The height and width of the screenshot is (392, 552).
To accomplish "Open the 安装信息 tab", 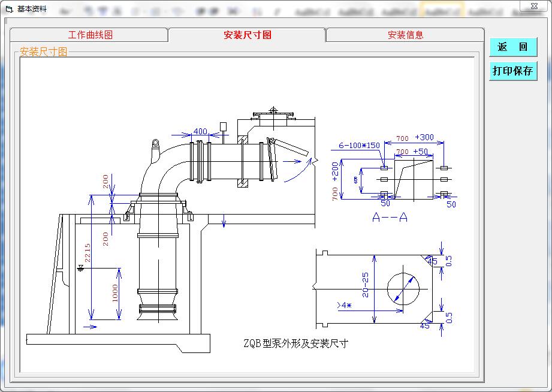I will (405, 35).
